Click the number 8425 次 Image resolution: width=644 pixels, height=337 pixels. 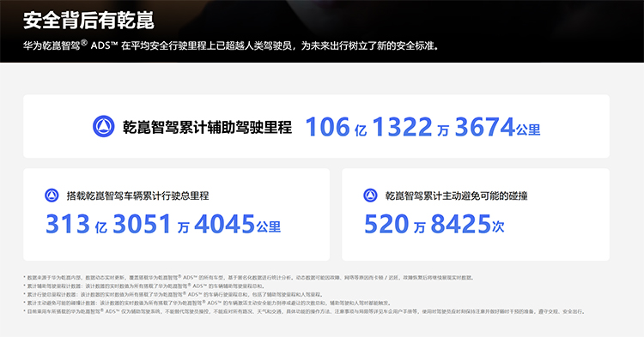pos(467,224)
